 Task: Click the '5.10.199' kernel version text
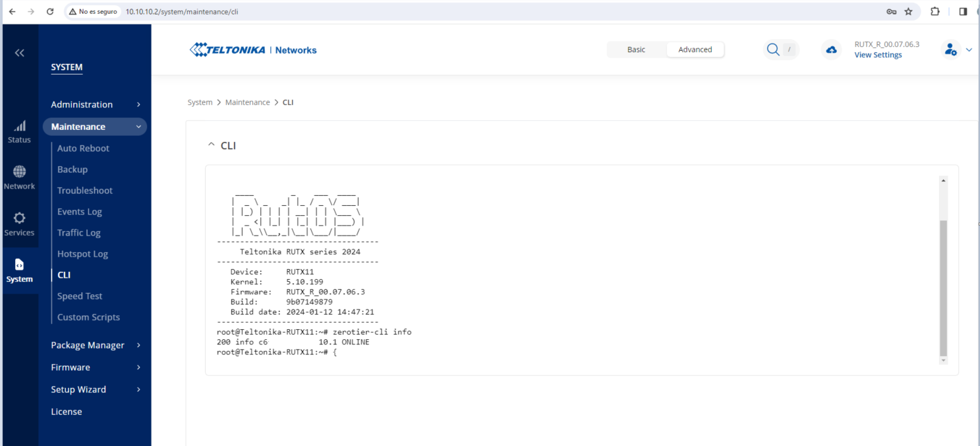point(304,282)
